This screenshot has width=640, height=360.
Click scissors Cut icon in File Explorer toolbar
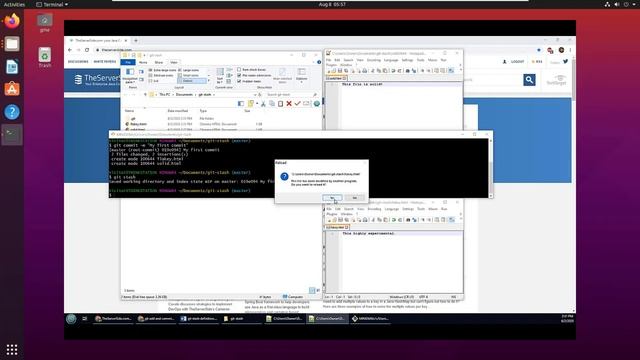263,104
